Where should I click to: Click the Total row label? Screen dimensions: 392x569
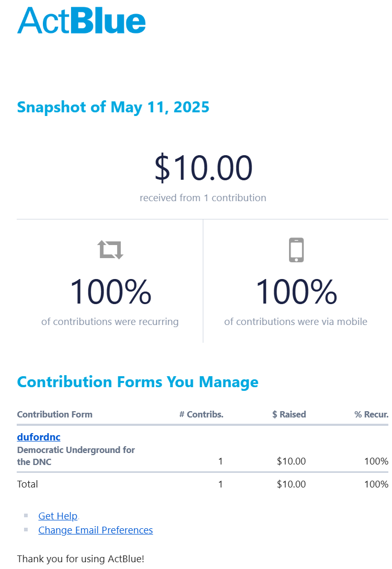point(28,484)
